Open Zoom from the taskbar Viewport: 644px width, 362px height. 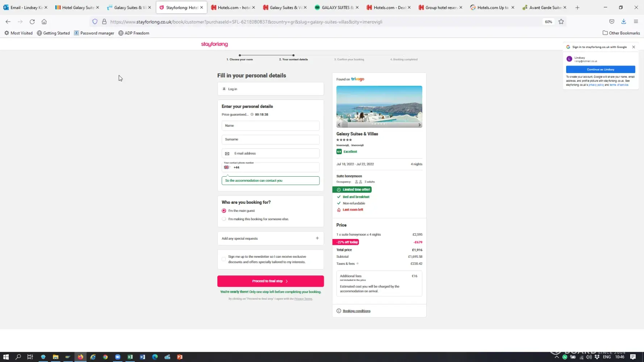(118, 357)
